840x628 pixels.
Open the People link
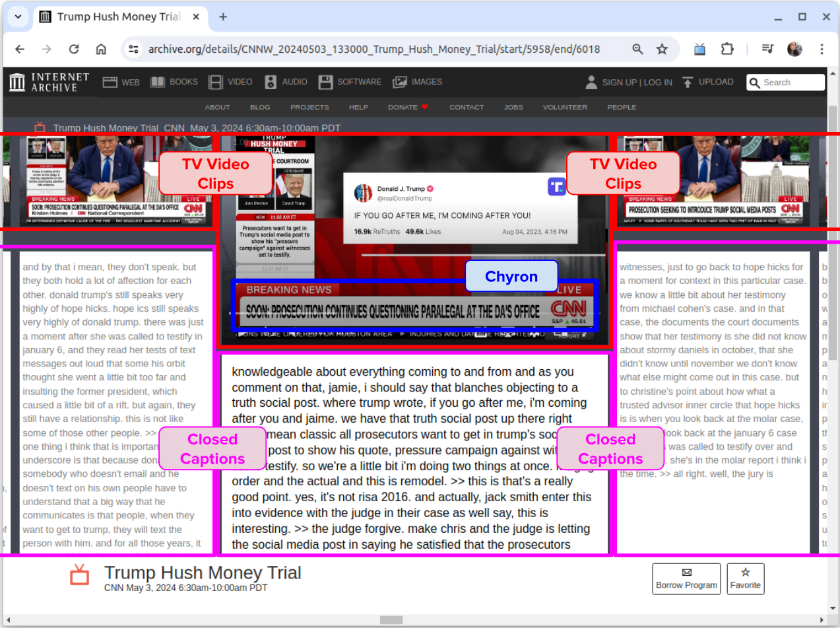[x=622, y=107]
